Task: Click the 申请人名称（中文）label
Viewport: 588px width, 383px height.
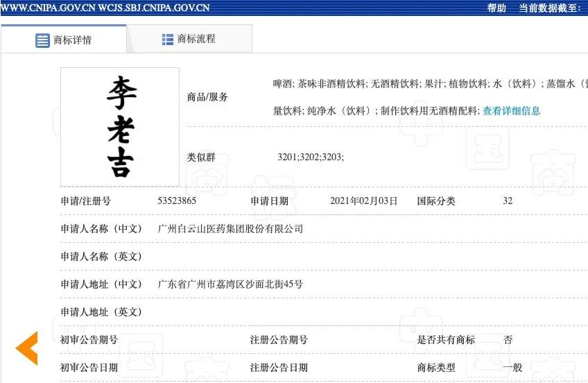Action: 101,228
